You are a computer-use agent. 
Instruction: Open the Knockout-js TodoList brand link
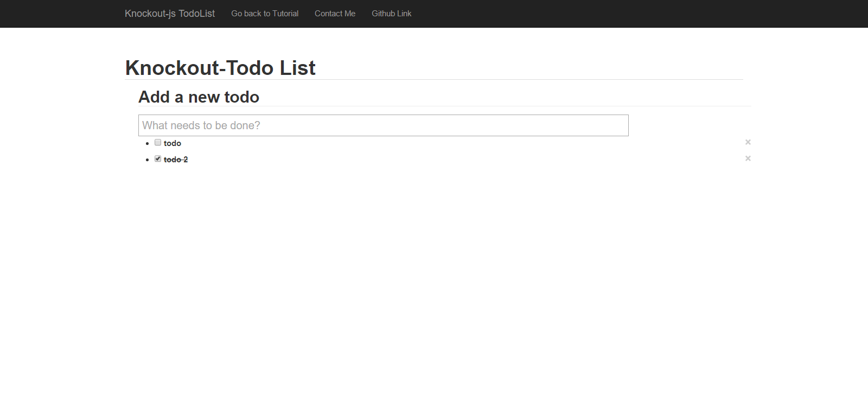(170, 14)
